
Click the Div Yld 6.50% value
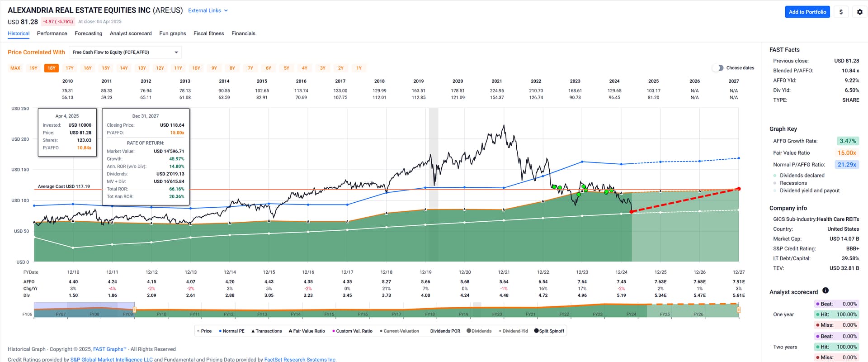tap(852, 90)
